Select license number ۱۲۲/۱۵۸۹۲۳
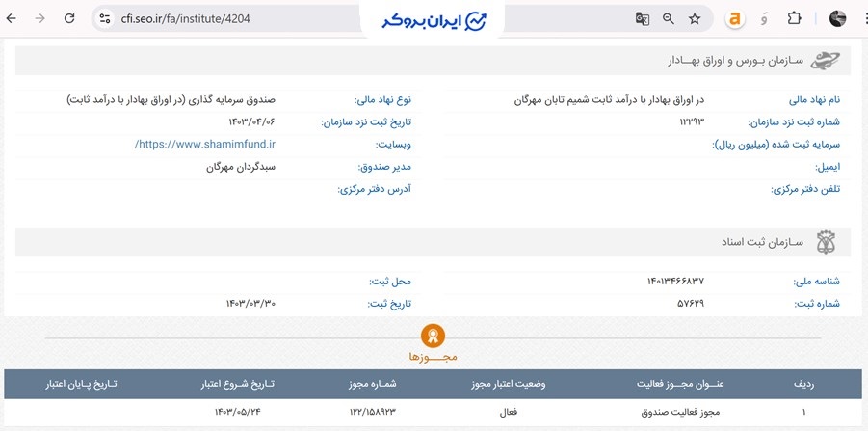Viewport: 868px width, 431px height. (x=373, y=412)
